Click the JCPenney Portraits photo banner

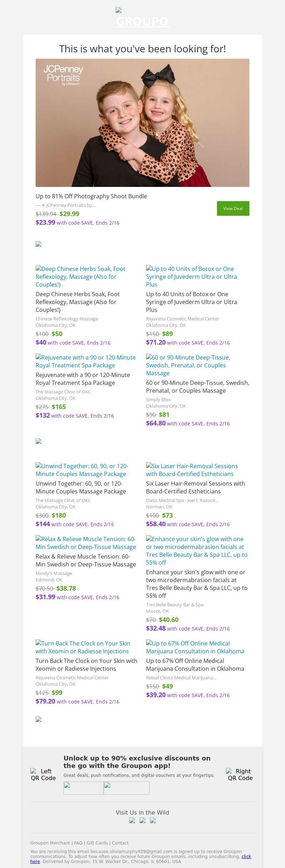(x=142, y=122)
